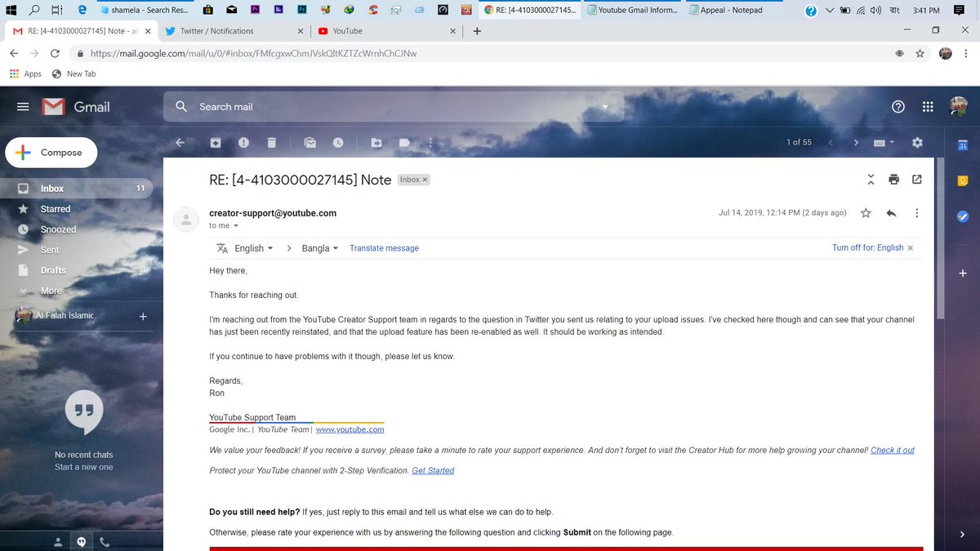Change the source language from English

[254, 248]
